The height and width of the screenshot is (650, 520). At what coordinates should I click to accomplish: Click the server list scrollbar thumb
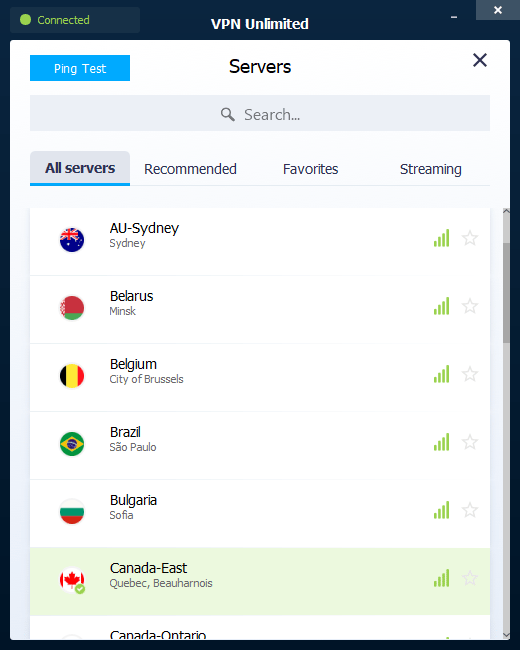point(506,293)
